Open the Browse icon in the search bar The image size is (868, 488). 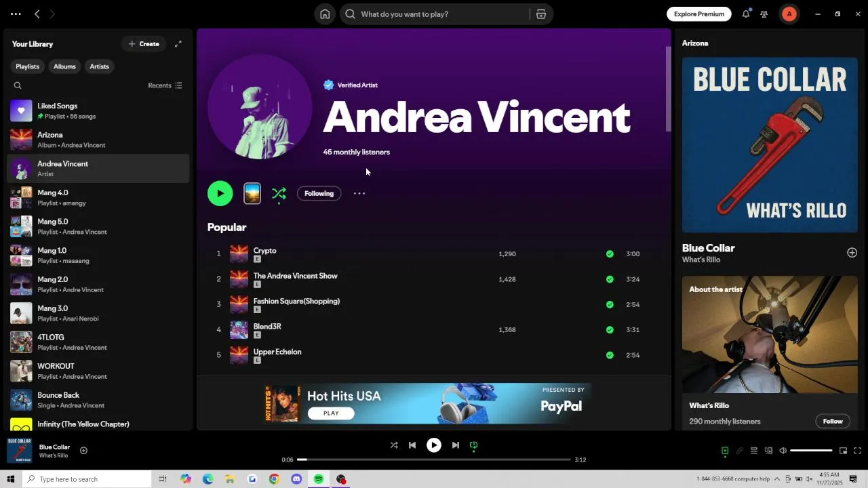[541, 14]
